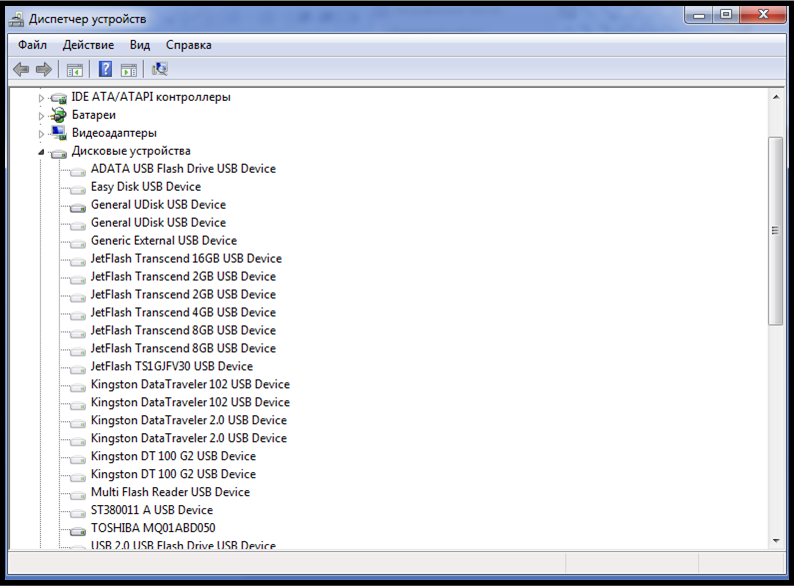Screen dimensions: 794x586
Task: Select USB 2.0 USB Flash Drive entry
Action: coord(183,545)
